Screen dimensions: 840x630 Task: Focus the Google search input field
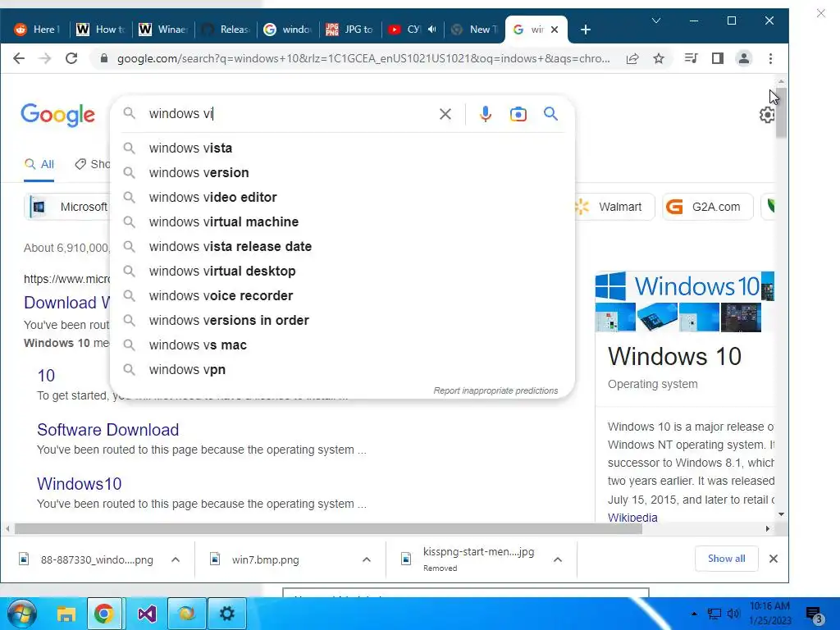(x=290, y=113)
